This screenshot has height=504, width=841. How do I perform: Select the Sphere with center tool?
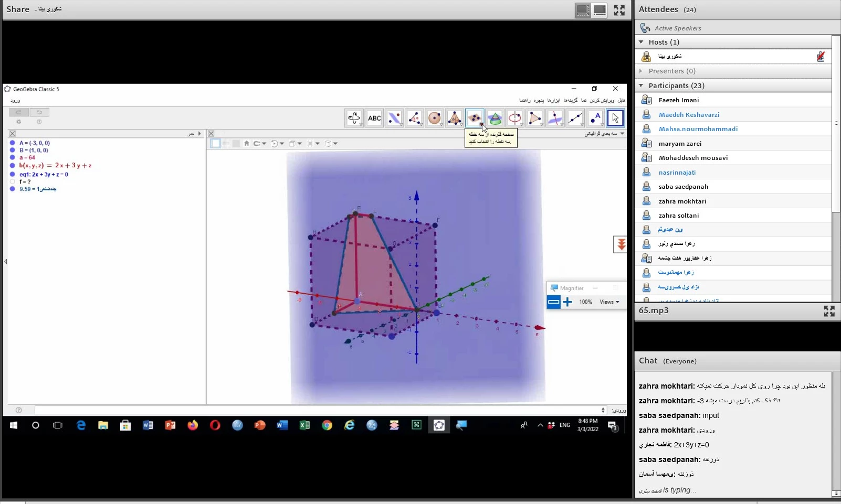pyautogui.click(x=434, y=118)
